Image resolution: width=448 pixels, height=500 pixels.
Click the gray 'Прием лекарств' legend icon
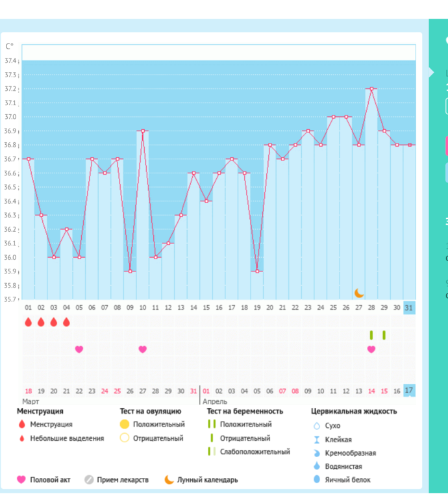coord(88,480)
